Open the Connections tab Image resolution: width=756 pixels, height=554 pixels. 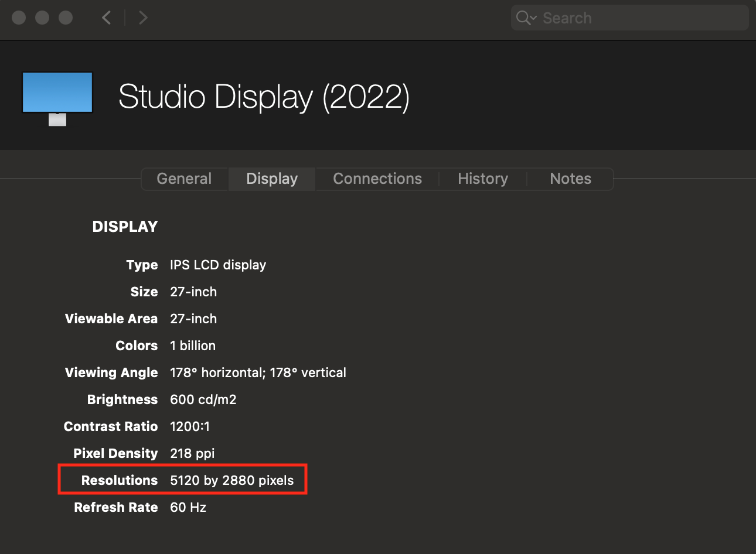[x=377, y=179]
